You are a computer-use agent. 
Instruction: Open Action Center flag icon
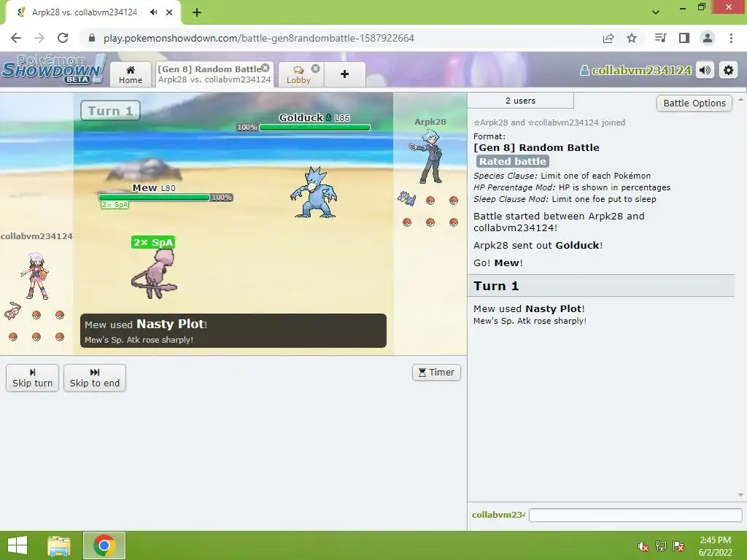coord(678,546)
